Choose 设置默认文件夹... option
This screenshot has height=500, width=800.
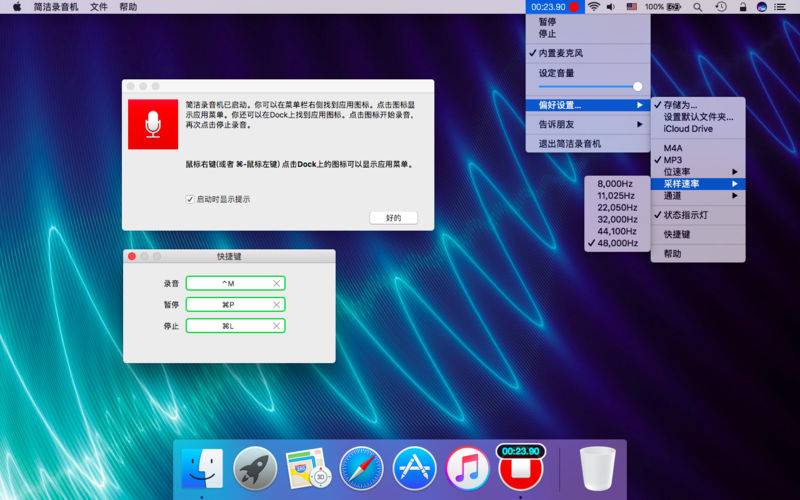tap(698, 117)
